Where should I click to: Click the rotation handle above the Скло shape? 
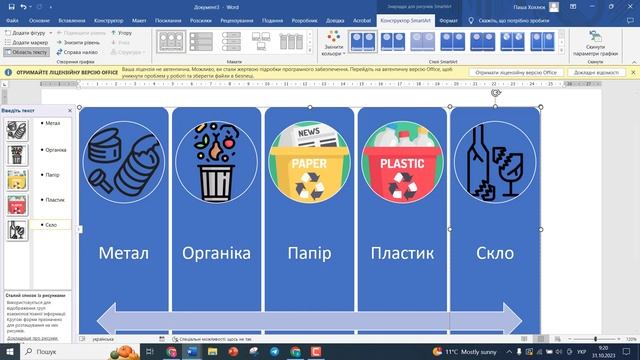[x=496, y=93]
